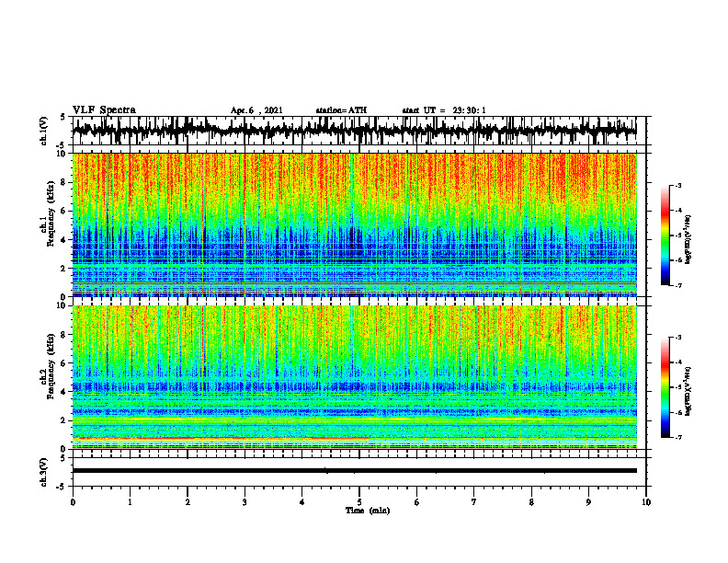Click the ch.2 color scale bar
The height and width of the screenshot is (563, 728).
tap(665, 387)
